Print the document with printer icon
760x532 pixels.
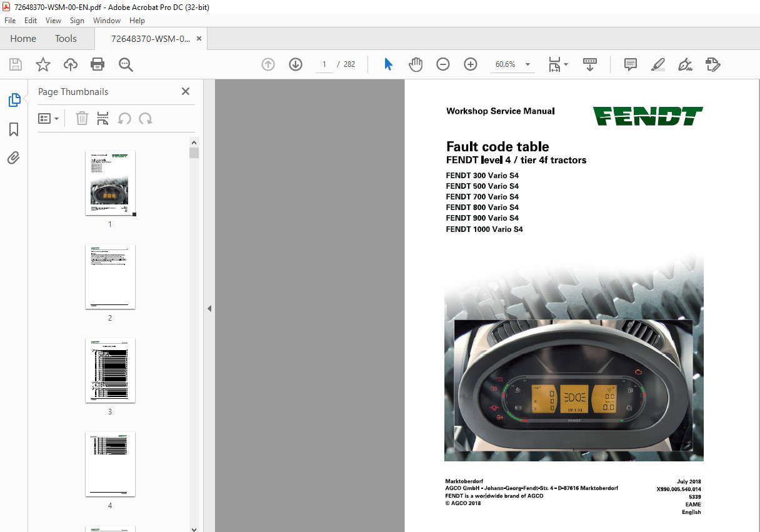point(97,64)
